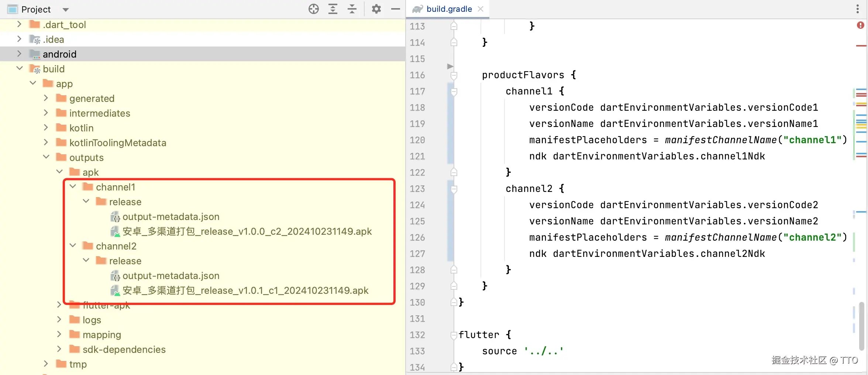This screenshot has width=868, height=375.
Task: Click the first error stripe mark under the error indicator
Action: coord(861,46)
